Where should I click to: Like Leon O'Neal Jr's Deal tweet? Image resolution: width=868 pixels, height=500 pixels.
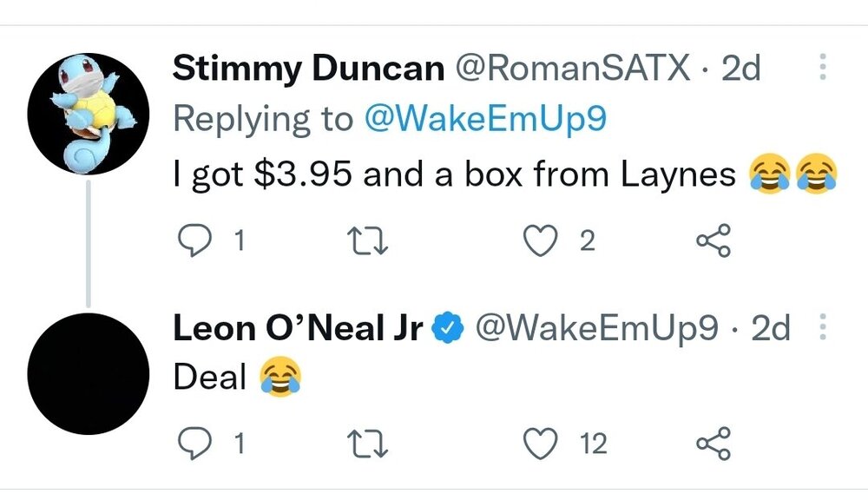pyautogui.click(x=542, y=444)
